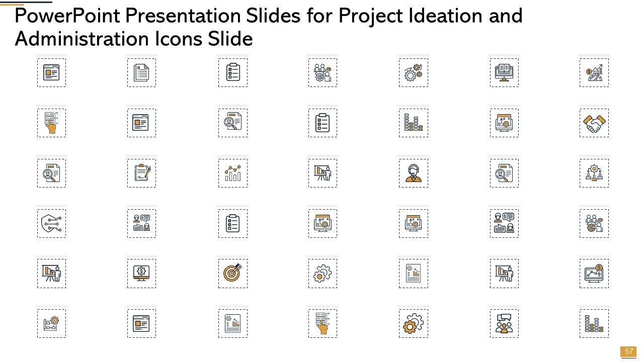
Task: Select the monitor with dollar gear icon
Action: pyautogui.click(x=141, y=274)
